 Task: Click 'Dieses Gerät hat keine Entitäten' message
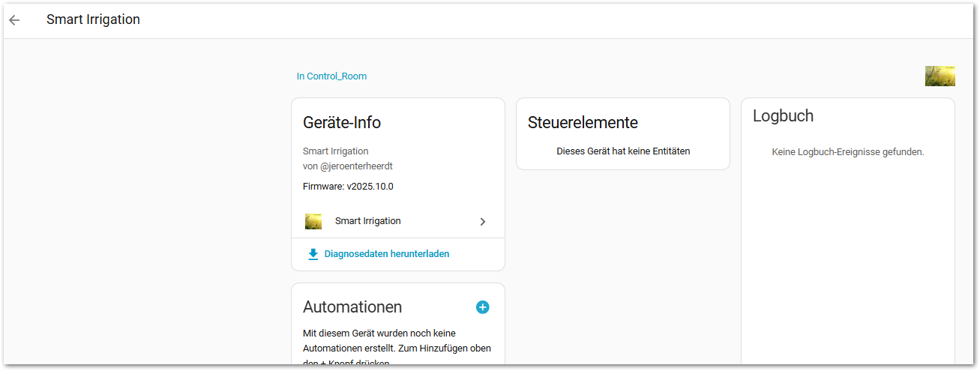pyautogui.click(x=623, y=151)
